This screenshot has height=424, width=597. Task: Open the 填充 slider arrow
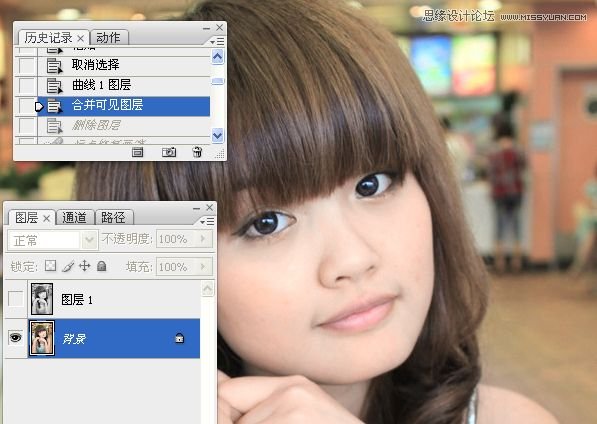pos(203,266)
